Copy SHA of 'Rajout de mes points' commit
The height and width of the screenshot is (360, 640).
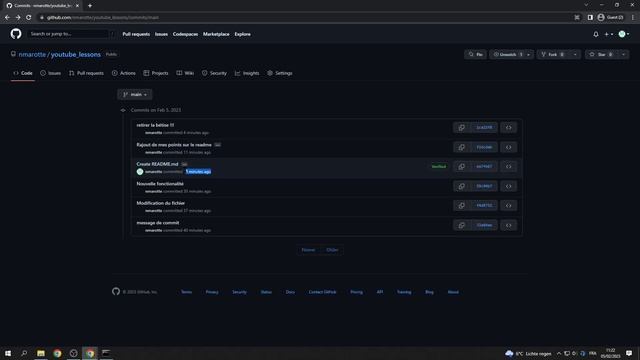[461, 147]
